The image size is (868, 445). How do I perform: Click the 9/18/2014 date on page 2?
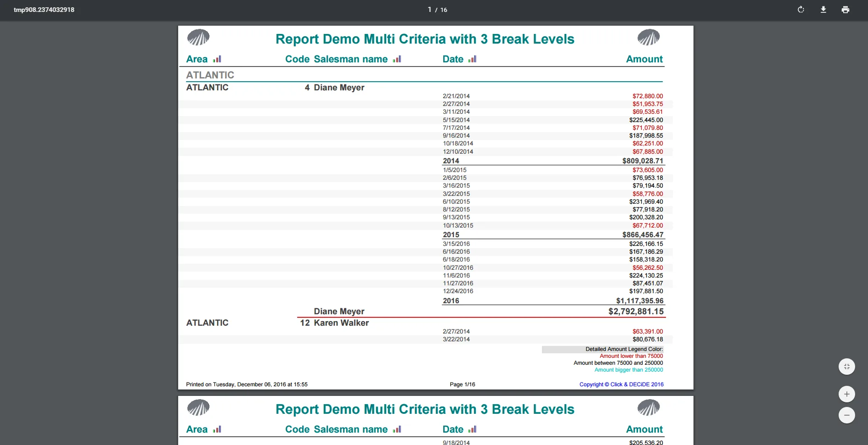(x=456, y=443)
